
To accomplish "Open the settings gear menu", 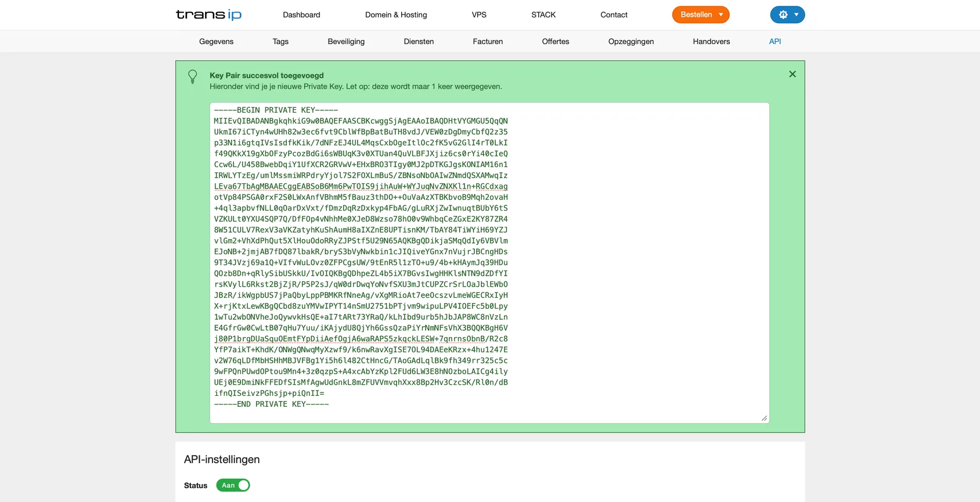I will click(787, 15).
